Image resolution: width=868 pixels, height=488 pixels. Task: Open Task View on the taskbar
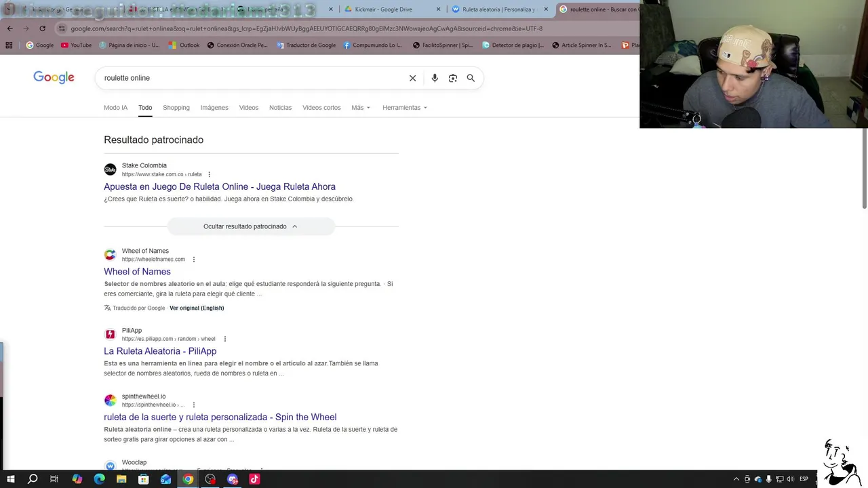tap(54, 479)
